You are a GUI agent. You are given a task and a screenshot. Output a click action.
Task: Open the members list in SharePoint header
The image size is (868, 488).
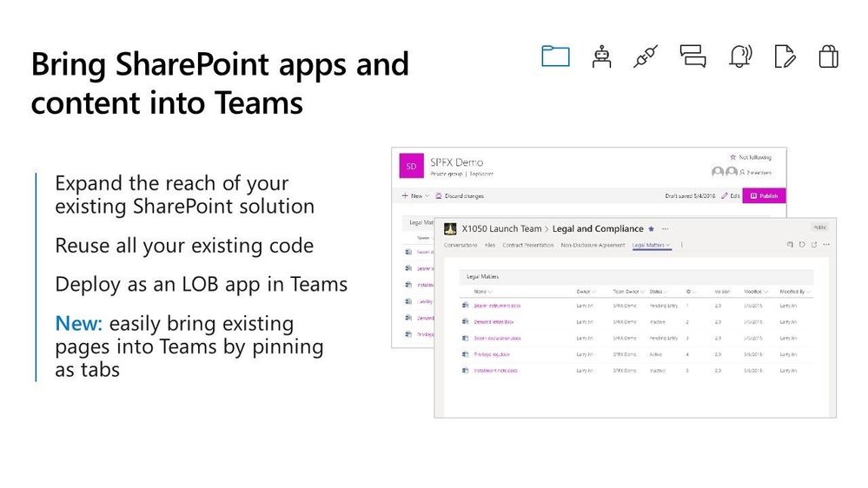(x=755, y=173)
